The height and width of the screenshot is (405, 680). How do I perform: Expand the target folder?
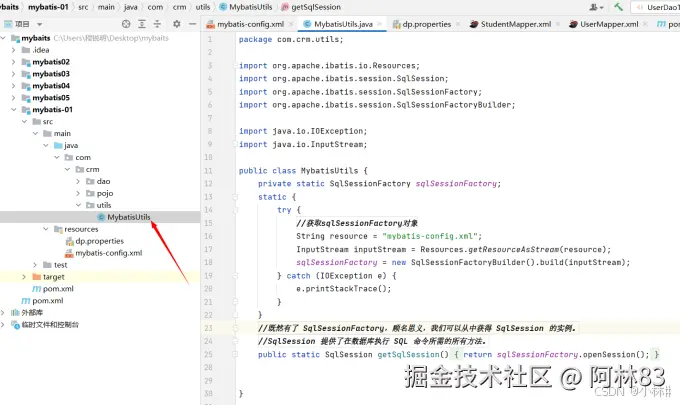pos(24,277)
